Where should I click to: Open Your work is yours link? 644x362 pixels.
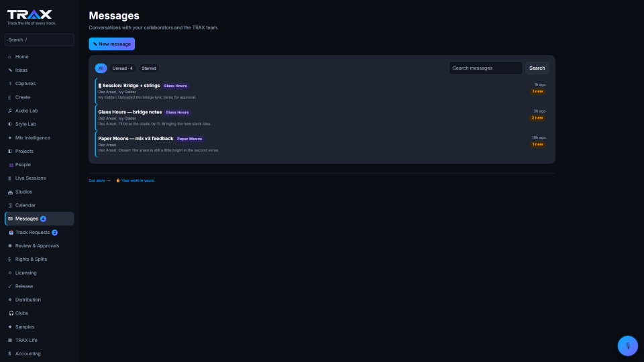(135, 180)
